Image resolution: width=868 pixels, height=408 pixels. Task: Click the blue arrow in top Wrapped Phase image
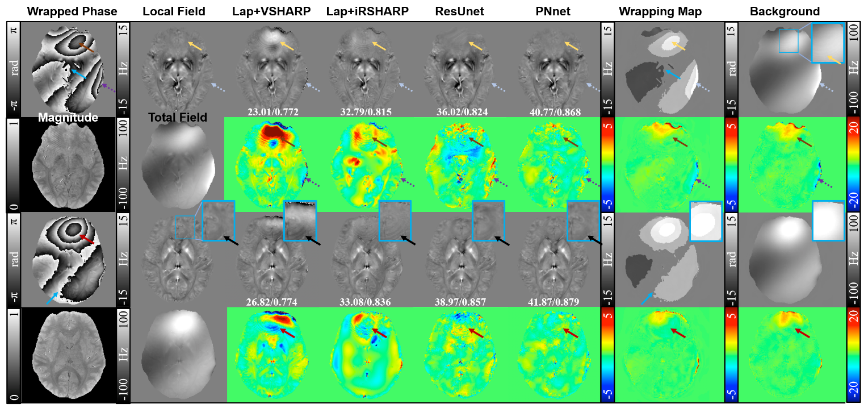coord(79,73)
